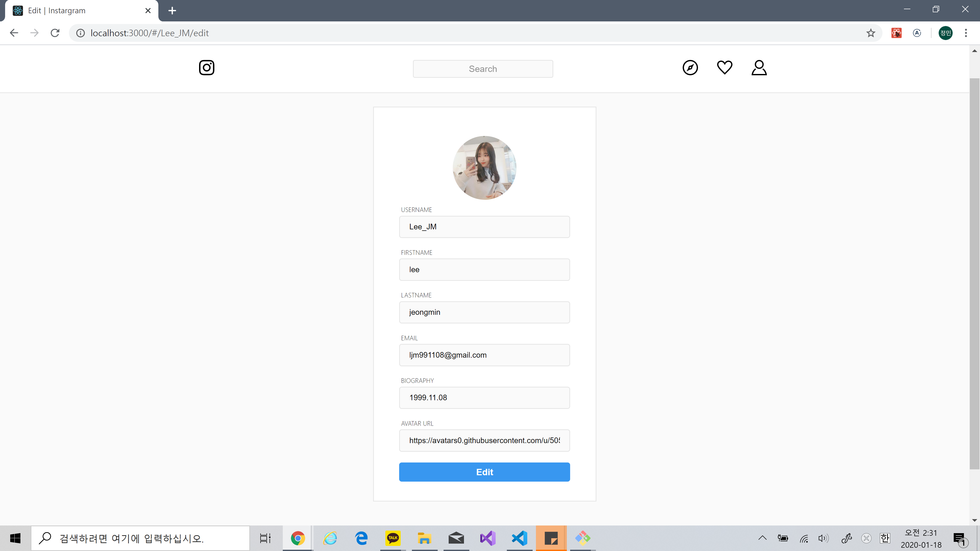Viewport: 980px width, 551px height.
Task: Click the heart notifications icon
Action: (724, 68)
